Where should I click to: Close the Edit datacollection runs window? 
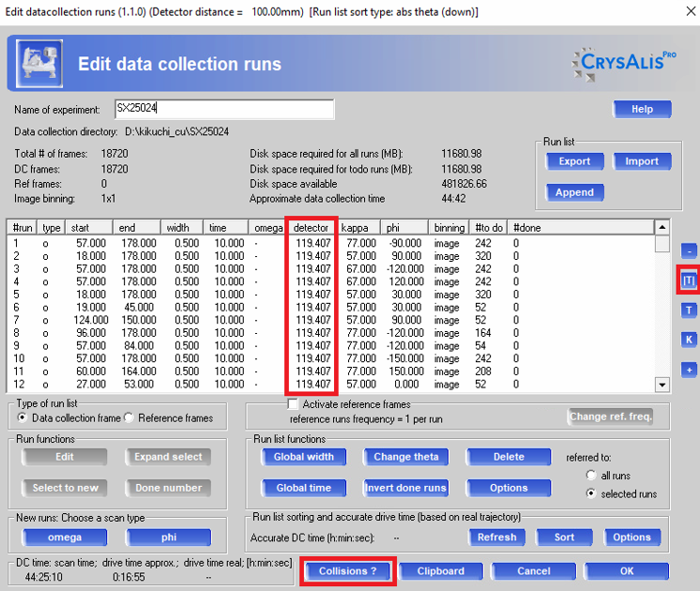click(x=691, y=11)
